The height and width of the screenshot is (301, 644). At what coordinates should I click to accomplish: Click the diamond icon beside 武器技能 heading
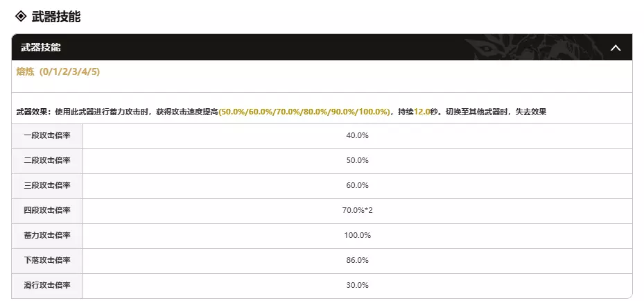pos(20,16)
